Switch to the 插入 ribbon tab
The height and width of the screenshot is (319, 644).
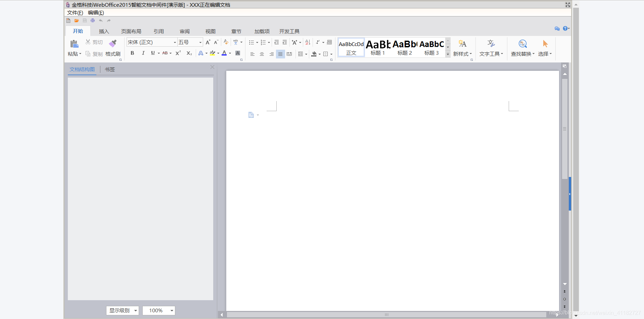click(104, 32)
